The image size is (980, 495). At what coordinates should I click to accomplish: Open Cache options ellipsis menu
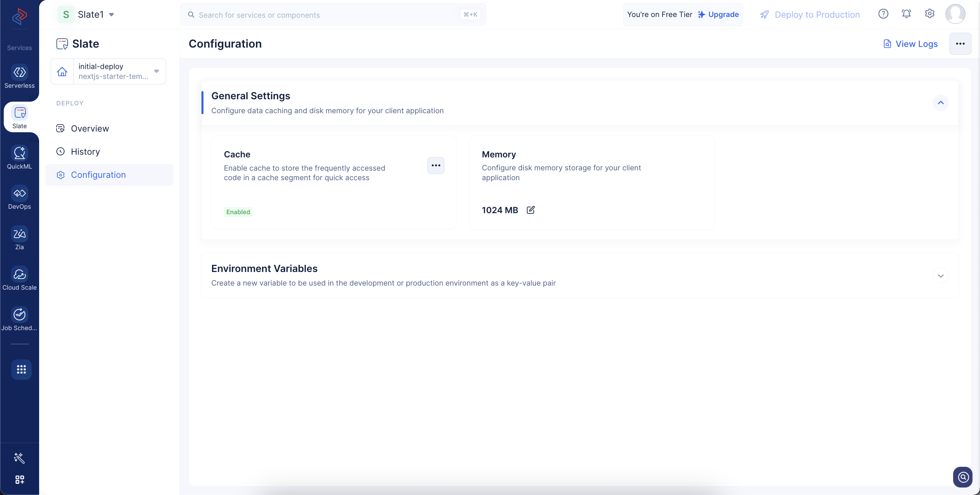[x=436, y=165]
